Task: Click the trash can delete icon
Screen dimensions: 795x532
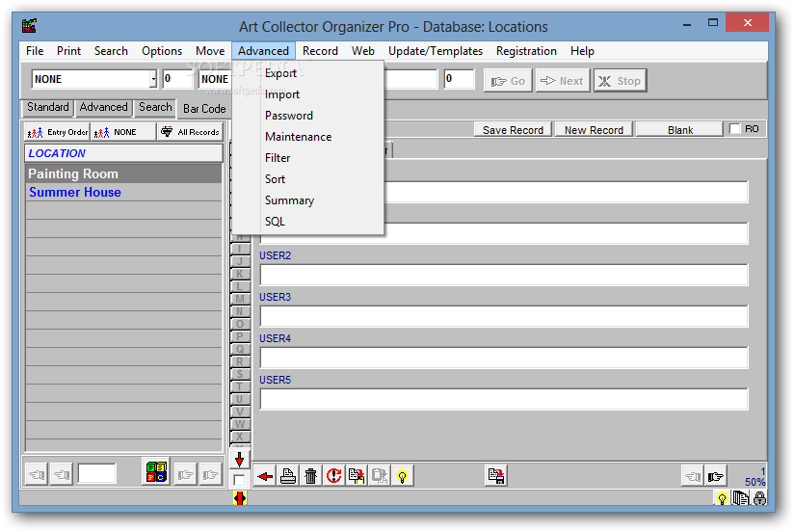Action: 311,476
